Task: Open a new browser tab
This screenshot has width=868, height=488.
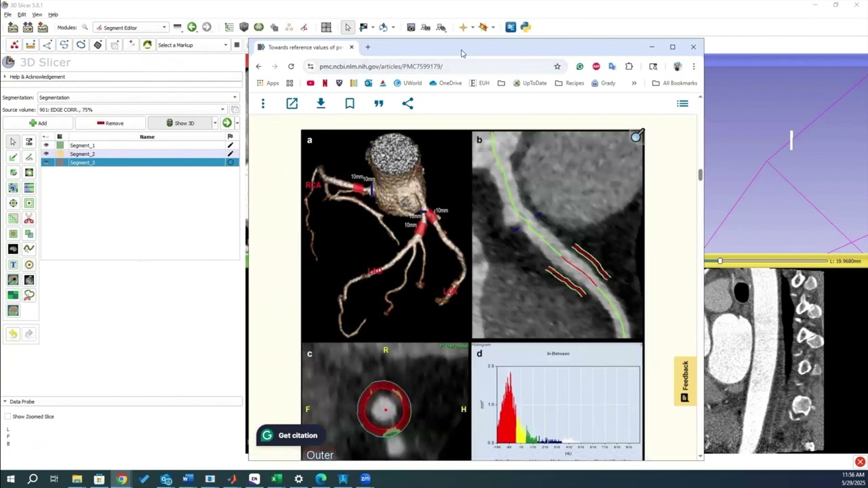Action: (x=368, y=47)
